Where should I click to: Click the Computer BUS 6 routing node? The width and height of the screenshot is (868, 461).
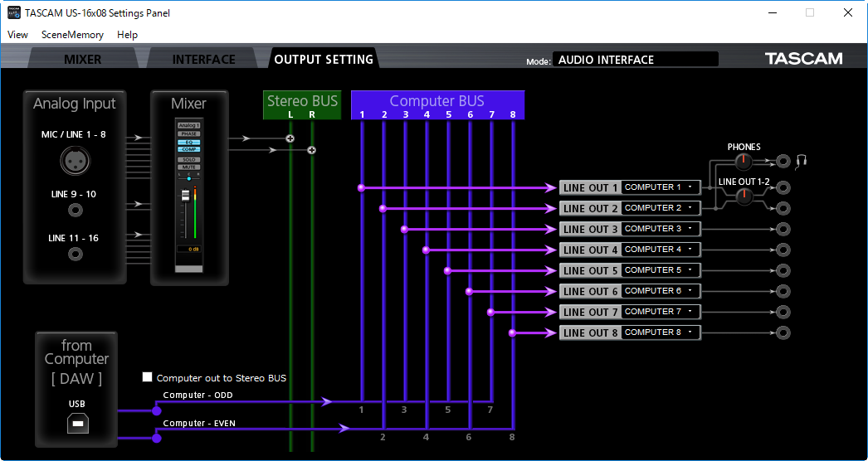tap(469, 291)
